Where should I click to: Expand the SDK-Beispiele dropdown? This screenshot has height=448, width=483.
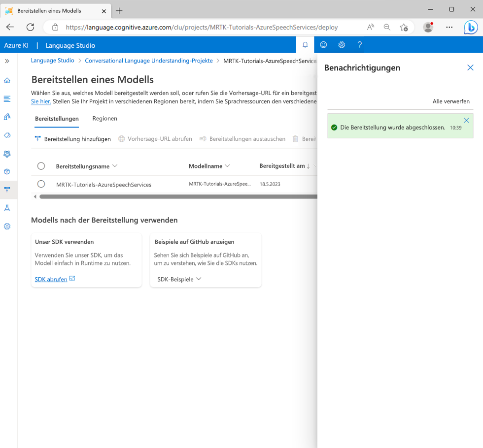179,279
